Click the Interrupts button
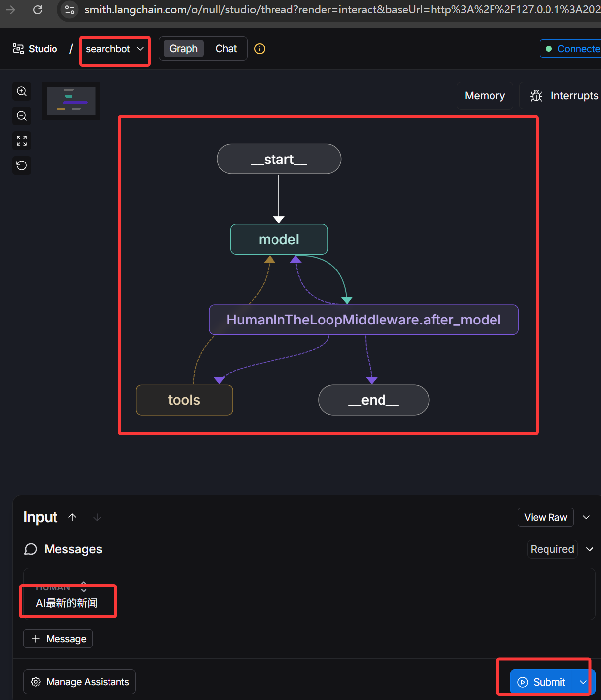The image size is (601, 700). 564,96
